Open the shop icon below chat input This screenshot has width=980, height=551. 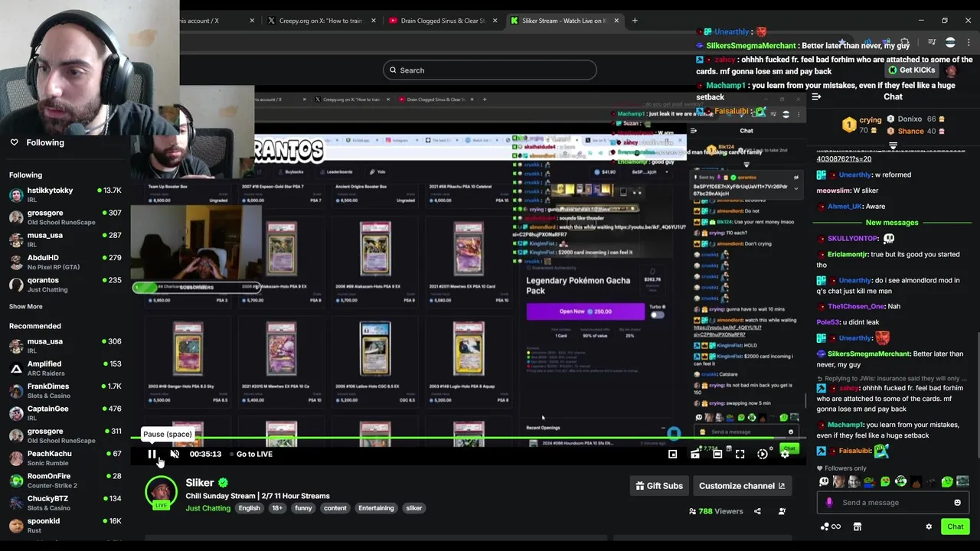[857, 527]
